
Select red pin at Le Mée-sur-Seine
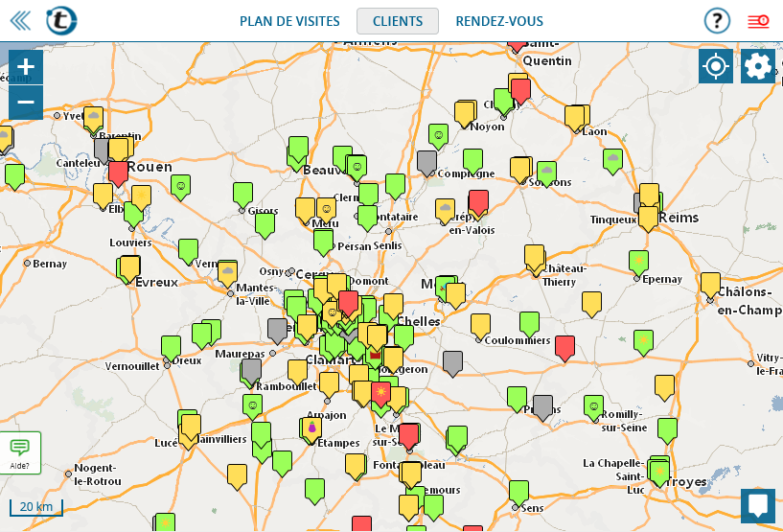point(408,435)
